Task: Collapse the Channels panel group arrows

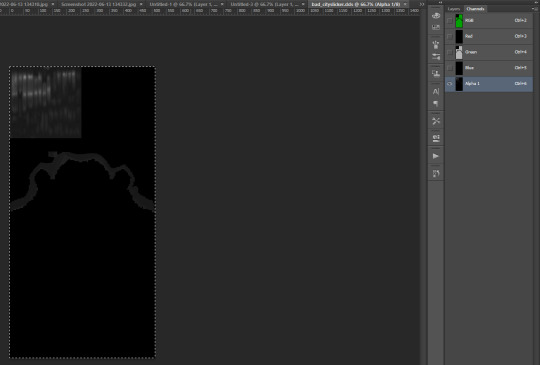Action: (x=537, y=2)
